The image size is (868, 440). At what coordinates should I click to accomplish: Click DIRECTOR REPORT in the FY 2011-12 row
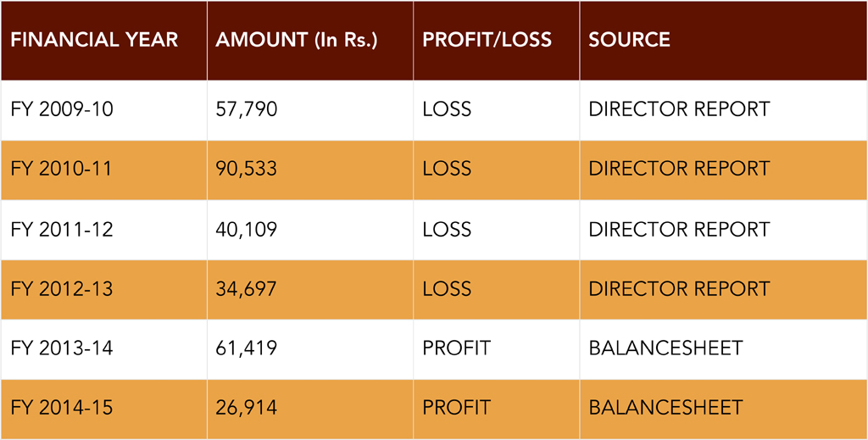(679, 229)
